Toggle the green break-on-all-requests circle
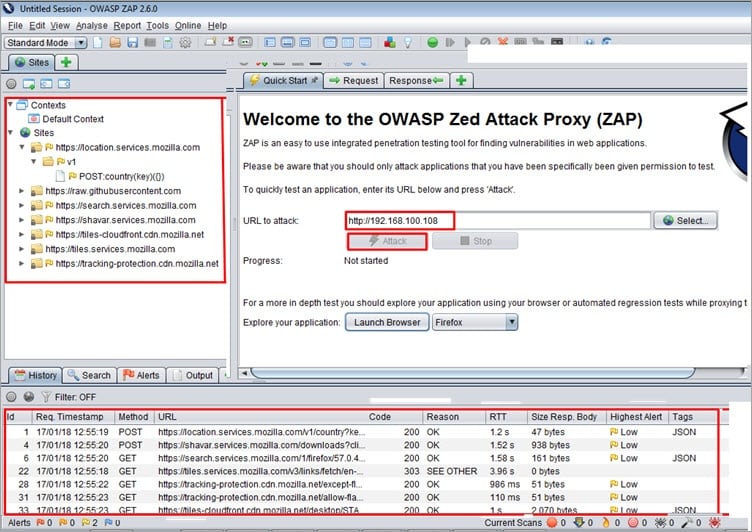This screenshot has height=532, width=752. pyautogui.click(x=433, y=43)
